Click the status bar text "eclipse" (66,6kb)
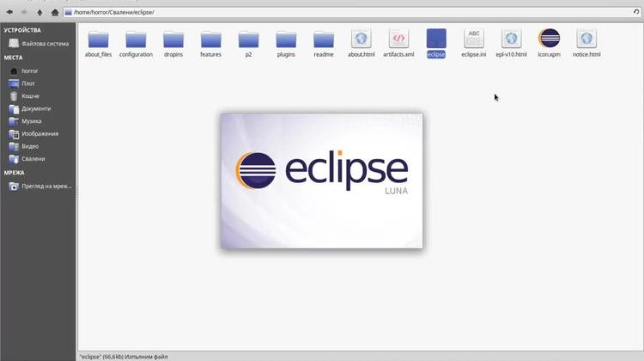Image resolution: width=644 pixels, height=361 pixels. point(124,357)
